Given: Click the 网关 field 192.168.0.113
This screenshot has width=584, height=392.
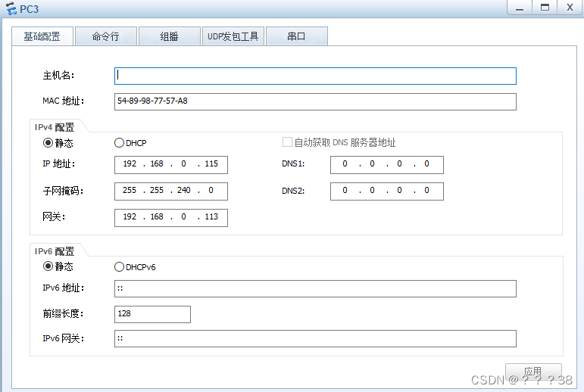Looking at the screenshot, I should [171, 218].
